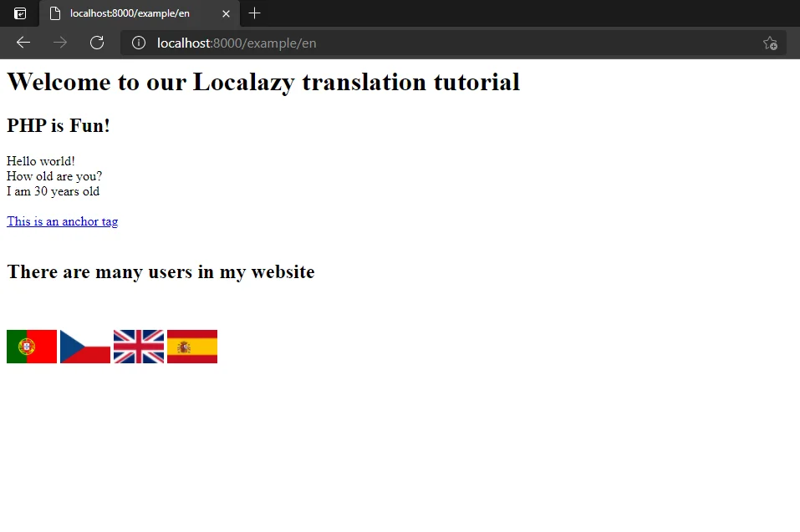Click the page icon on the localhost tab
The width and height of the screenshot is (800, 532).
coord(55,13)
